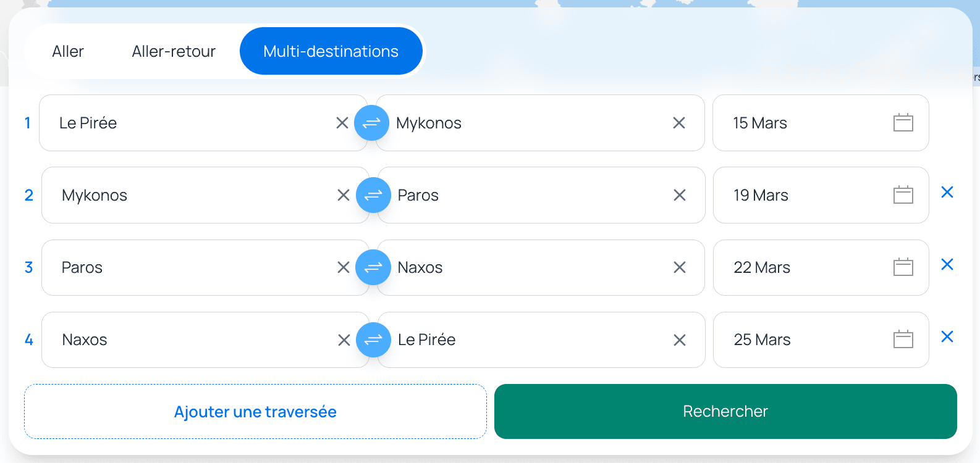The height and width of the screenshot is (463, 980).
Task: Swap Le Pirée and Mykonos ports
Action: pyautogui.click(x=371, y=123)
